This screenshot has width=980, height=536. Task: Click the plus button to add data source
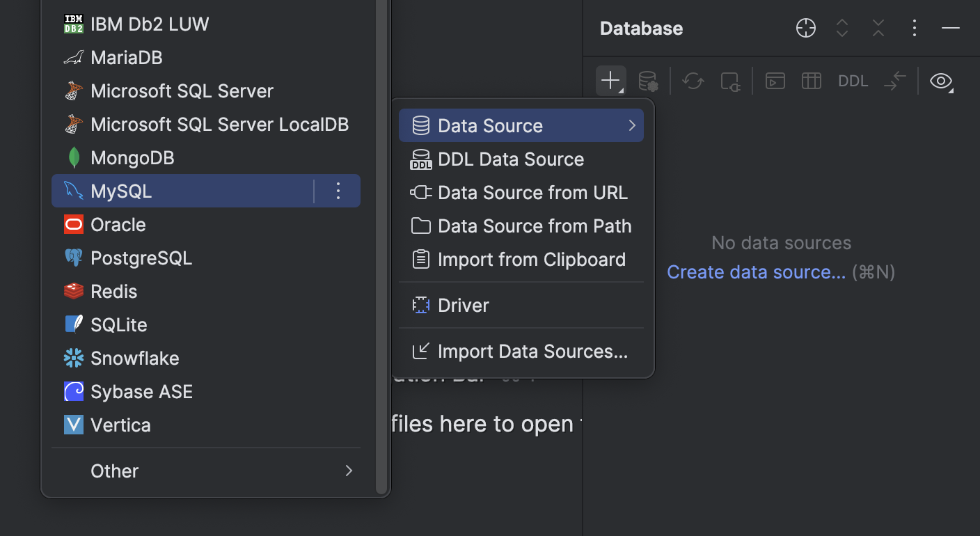(610, 81)
